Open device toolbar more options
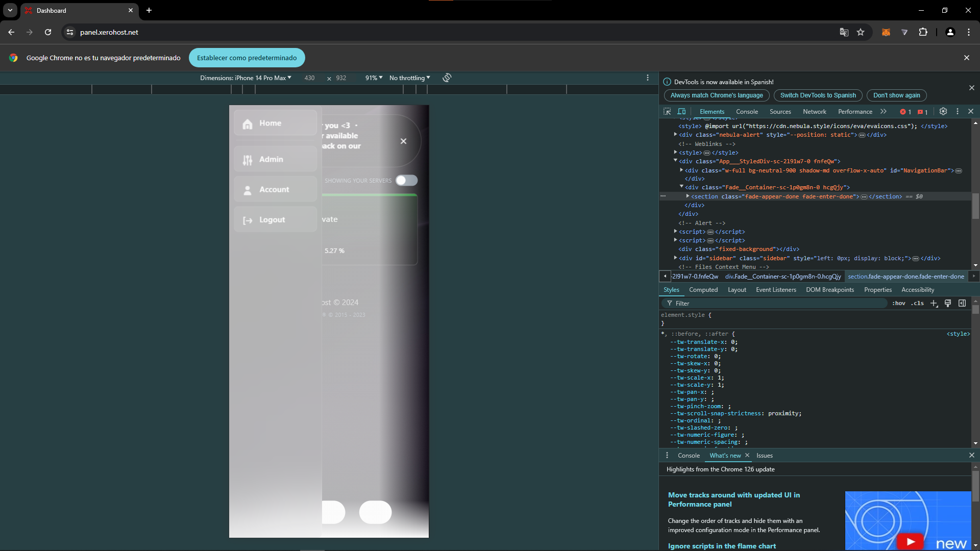Screen dimensions: 980x551 pos(648,78)
